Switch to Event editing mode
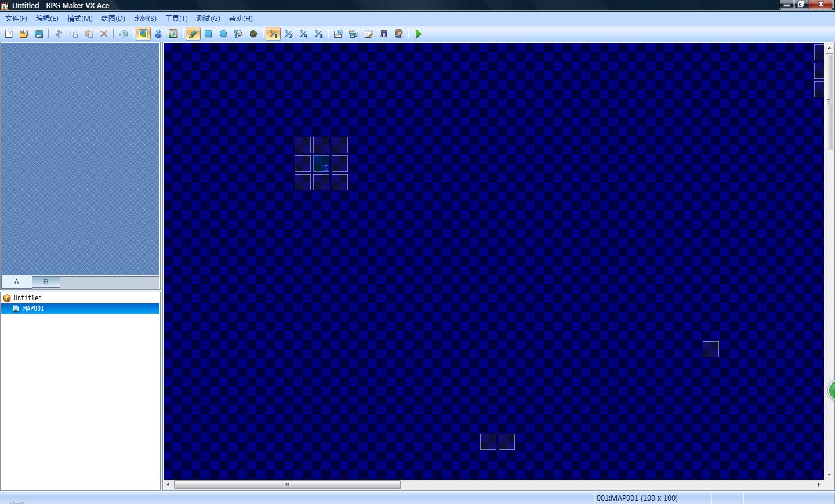Viewport: 835px width, 504px height. point(158,34)
